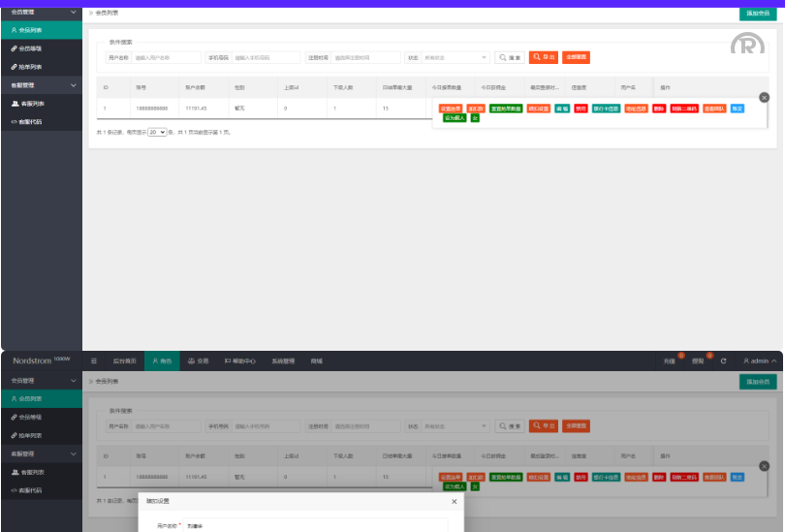Click the hamburger menu icon beside Nordstrom logo

pyautogui.click(x=94, y=361)
